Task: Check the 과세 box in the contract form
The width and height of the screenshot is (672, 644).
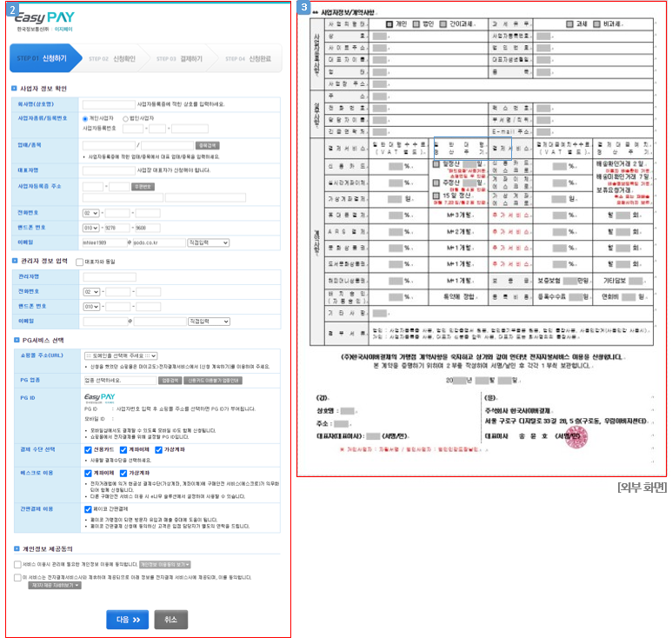Action: [x=569, y=24]
